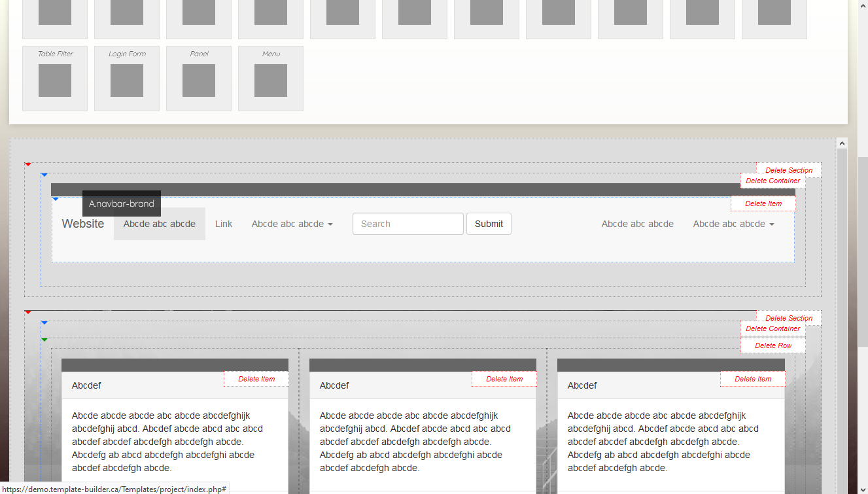The width and height of the screenshot is (868, 494).
Task: Focus the Search input field
Action: [408, 224]
